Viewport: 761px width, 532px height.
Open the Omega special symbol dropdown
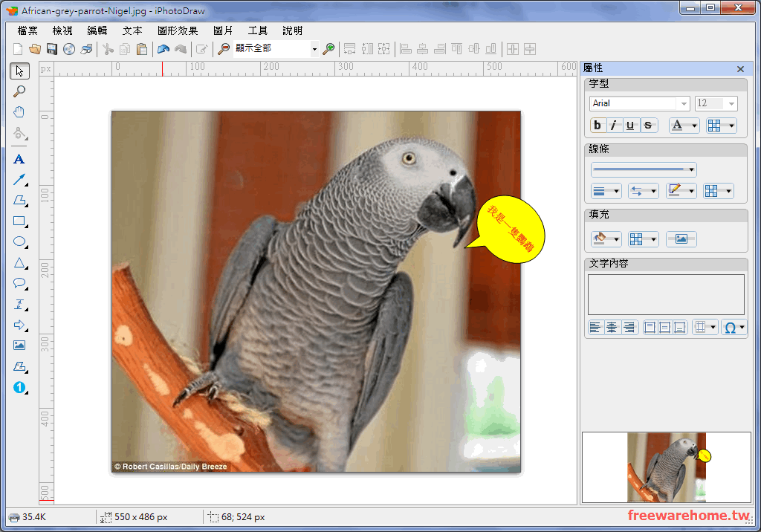click(734, 328)
